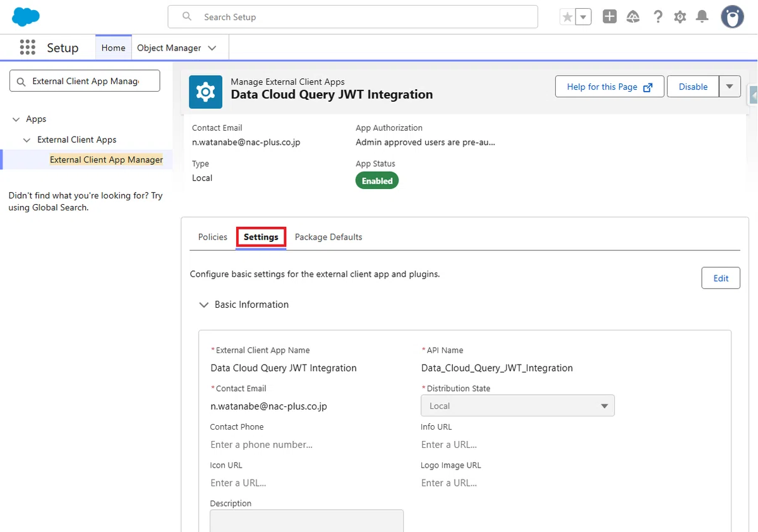758x532 pixels.
Task: Click the Icon URL field
Action: (x=306, y=483)
